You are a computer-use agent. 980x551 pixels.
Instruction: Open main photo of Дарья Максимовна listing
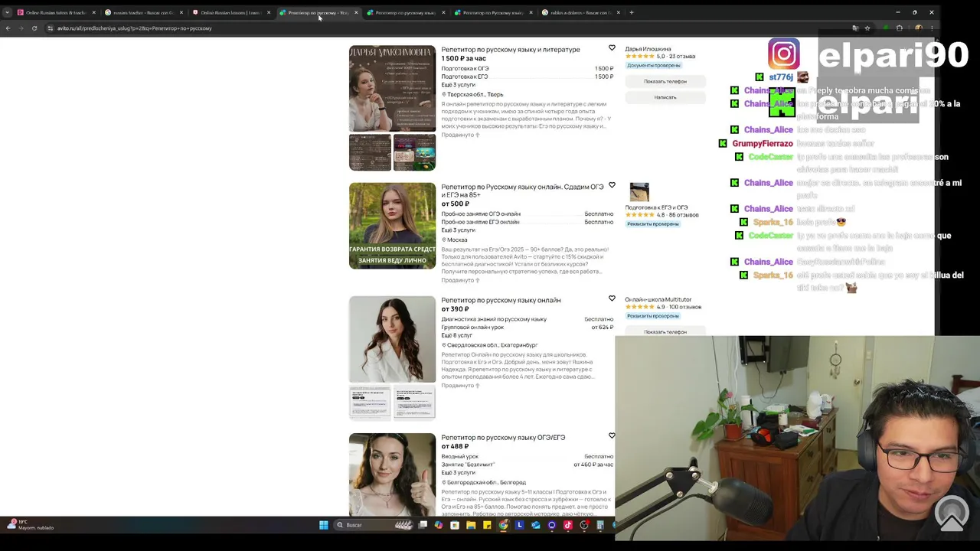(x=392, y=89)
